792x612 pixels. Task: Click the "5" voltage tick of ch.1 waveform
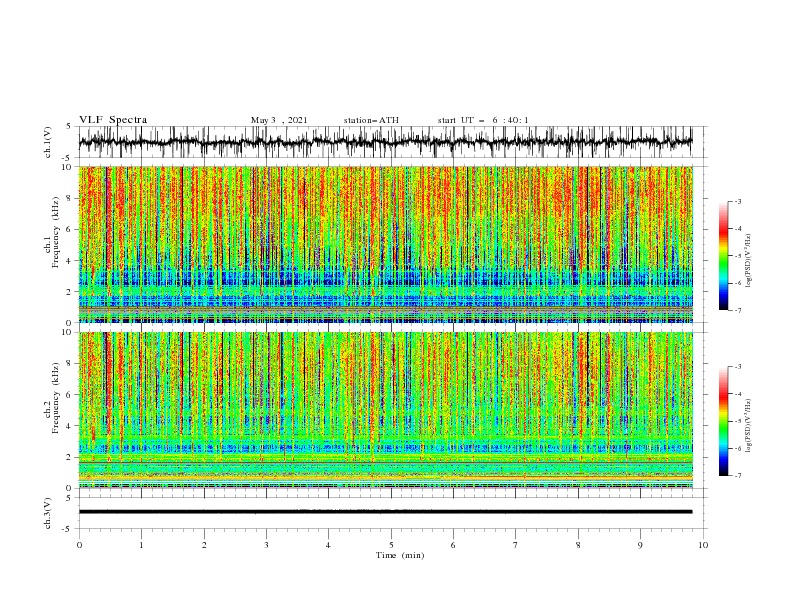(x=69, y=126)
